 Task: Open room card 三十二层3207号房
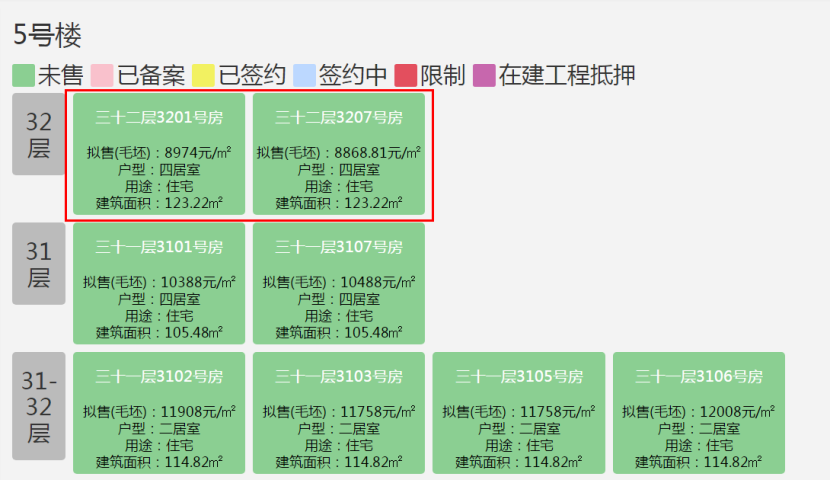[339, 154]
